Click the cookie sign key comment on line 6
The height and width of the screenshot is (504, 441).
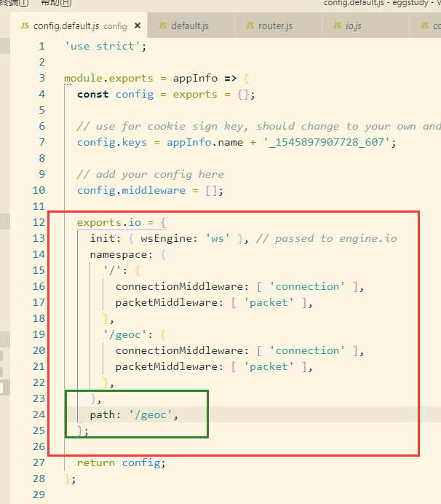(258, 126)
